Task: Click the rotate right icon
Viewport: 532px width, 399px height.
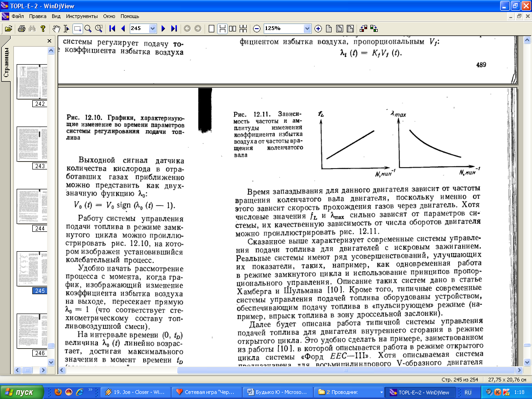Action: tap(374, 29)
